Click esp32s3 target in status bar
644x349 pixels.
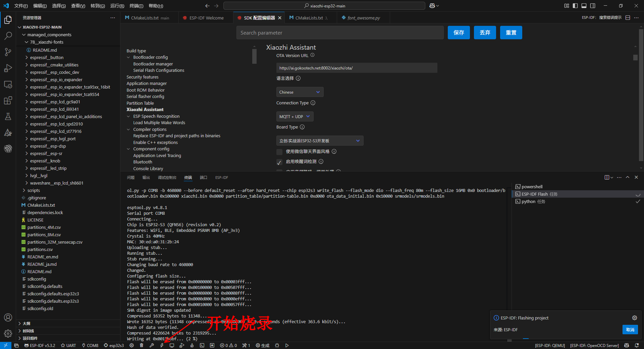click(x=114, y=345)
